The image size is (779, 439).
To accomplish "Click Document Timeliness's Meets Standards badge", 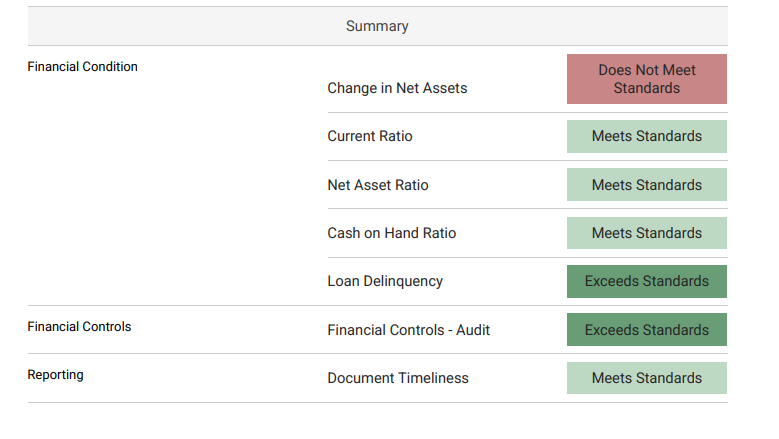I will 647,378.
